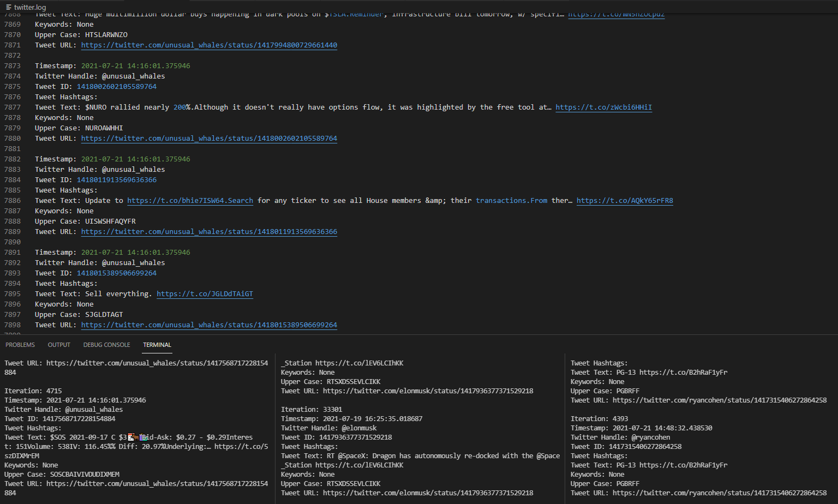This screenshot has height=504, width=838.
Task: Select the twitter.log editor tab
Action: click(26, 7)
